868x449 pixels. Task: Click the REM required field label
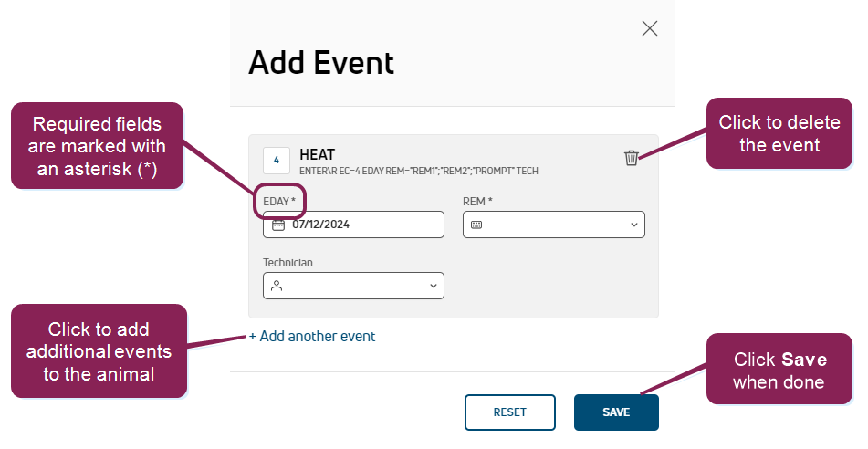(x=477, y=200)
